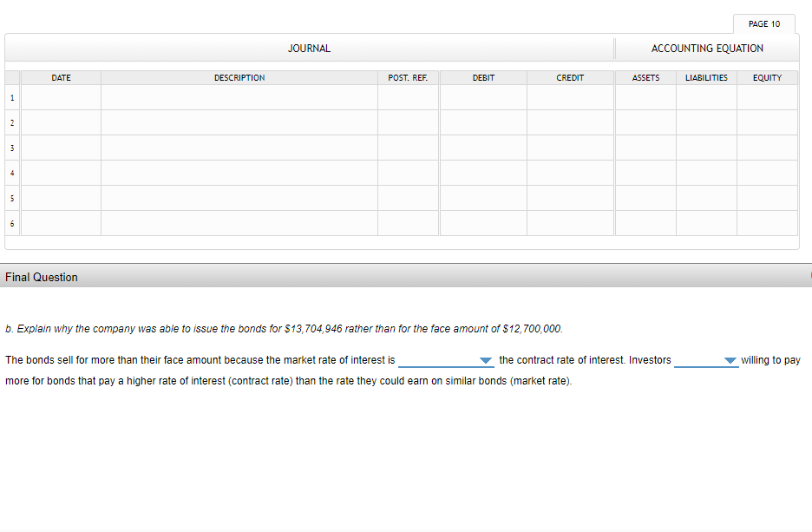Click the DATE column header

pyautogui.click(x=61, y=78)
